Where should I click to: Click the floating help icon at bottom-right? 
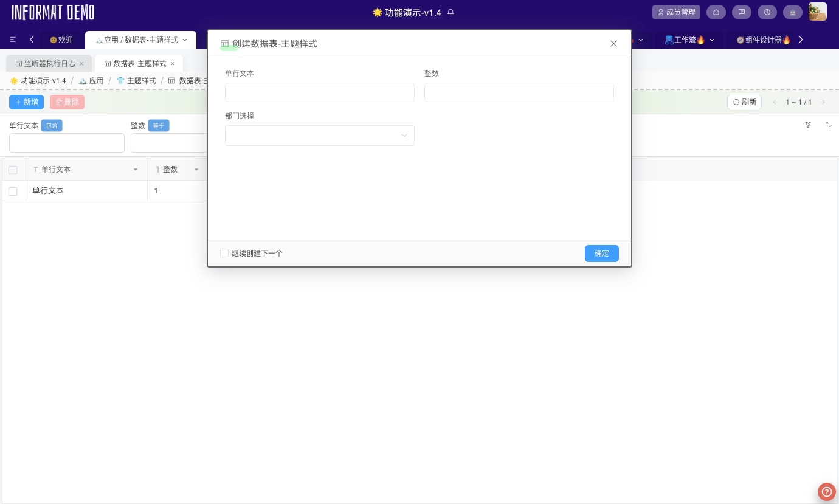pyautogui.click(x=826, y=492)
